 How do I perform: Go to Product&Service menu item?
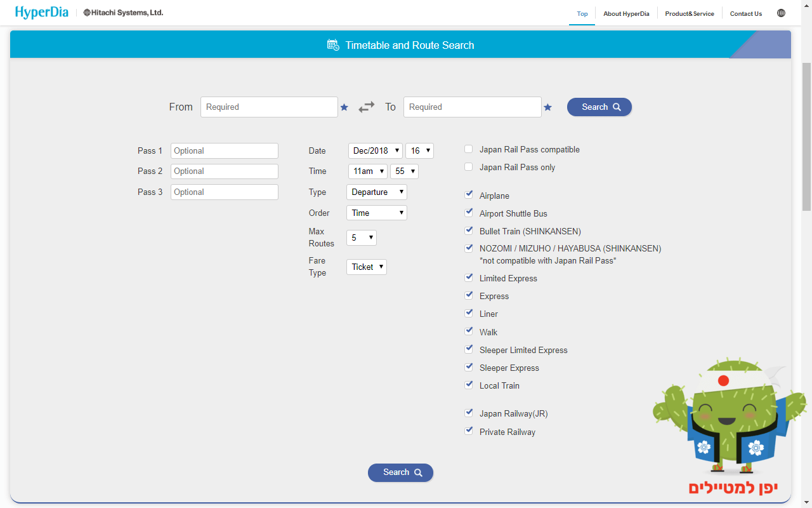pos(689,13)
